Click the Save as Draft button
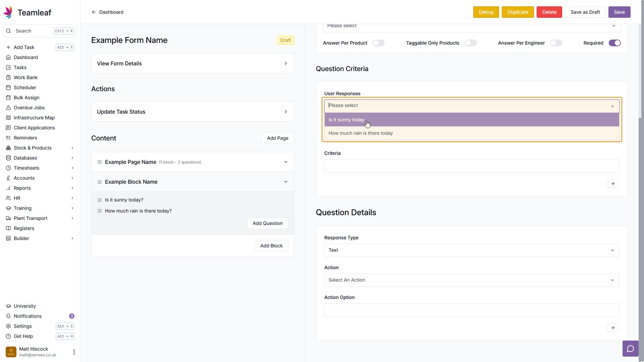 click(585, 12)
